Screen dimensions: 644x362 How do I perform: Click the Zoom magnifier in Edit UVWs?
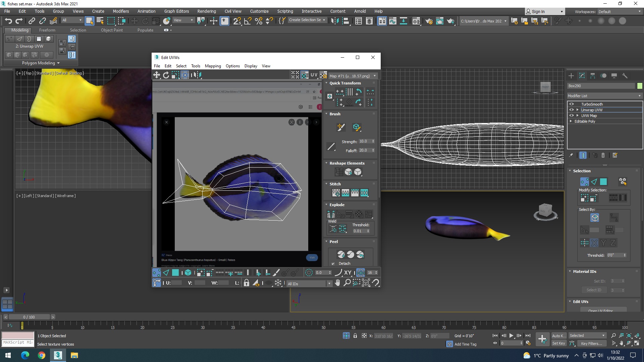(347, 283)
